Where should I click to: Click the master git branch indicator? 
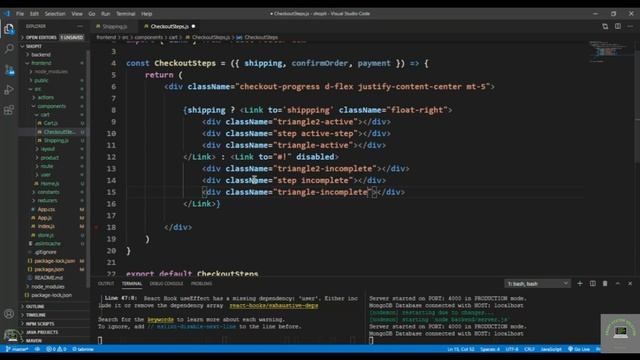point(17,349)
